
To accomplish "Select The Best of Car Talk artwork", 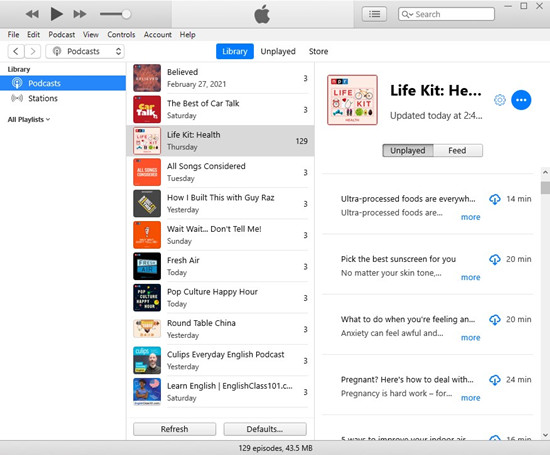I will 147,109.
